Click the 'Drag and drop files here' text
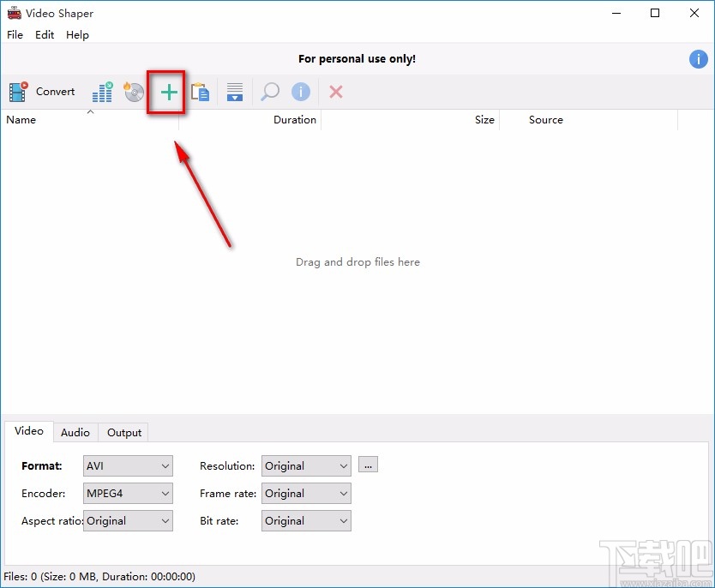715x588 pixels. [358, 262]
